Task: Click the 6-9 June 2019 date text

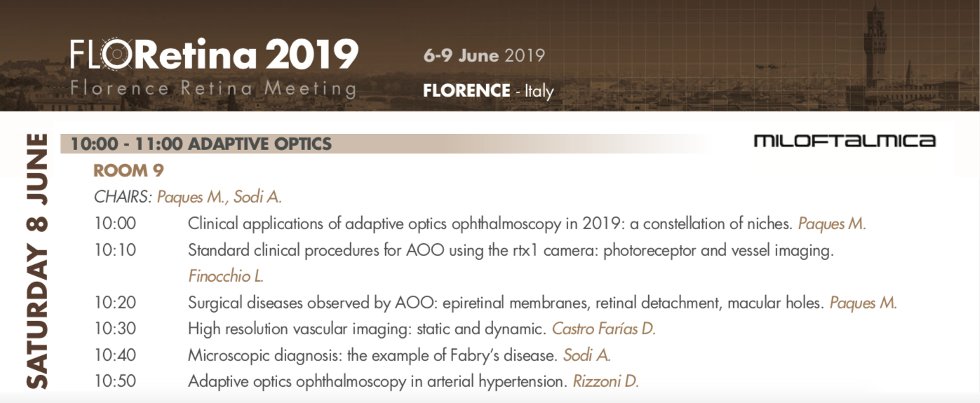Action: (484, 55)
